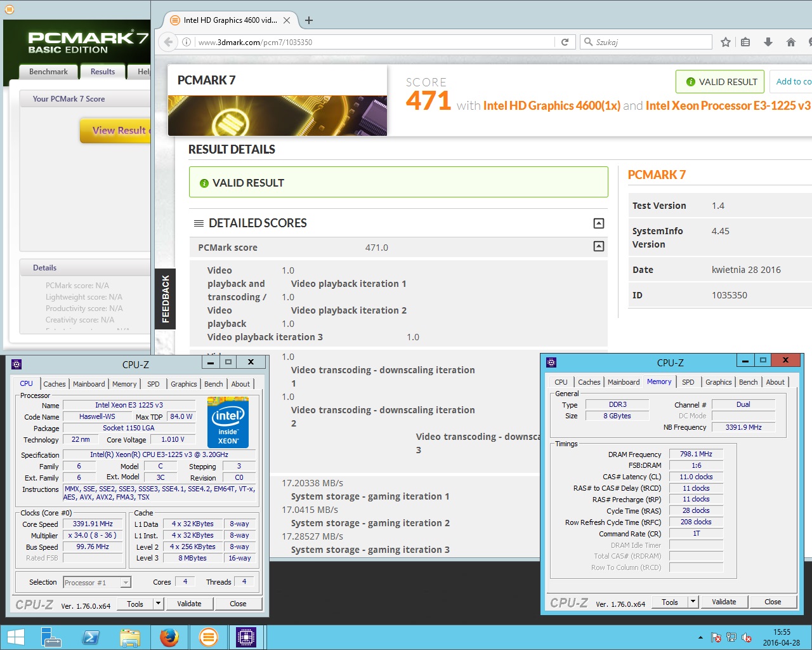Open the vertical FEEDBACK tab
Screen dimensions: 812x650
[165, 298]
